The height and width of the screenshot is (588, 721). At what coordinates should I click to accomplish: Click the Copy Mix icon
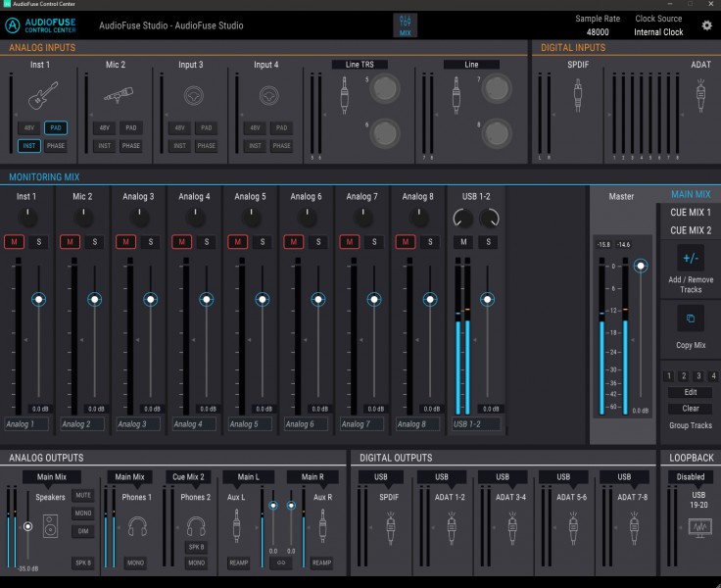(x=691, y=318)
